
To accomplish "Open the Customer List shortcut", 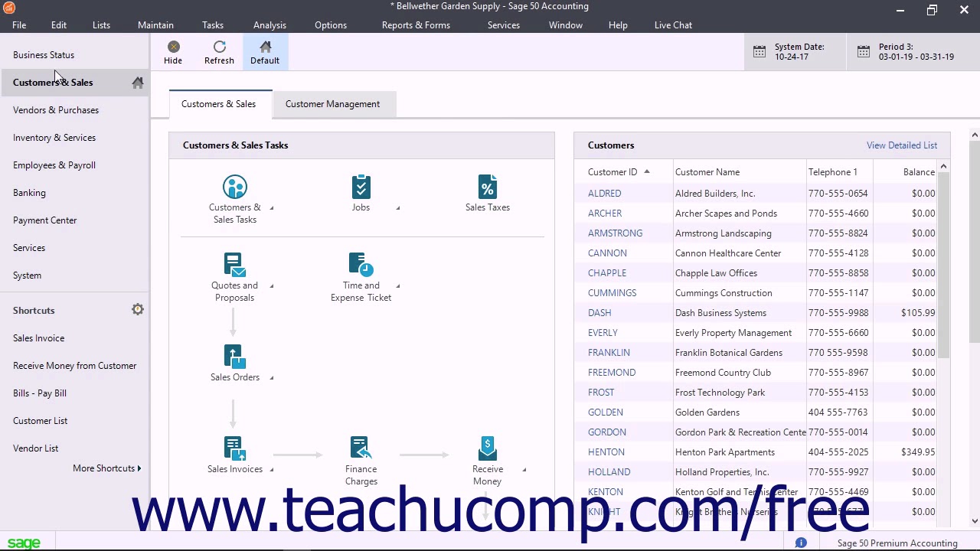I will click(40, 421).
